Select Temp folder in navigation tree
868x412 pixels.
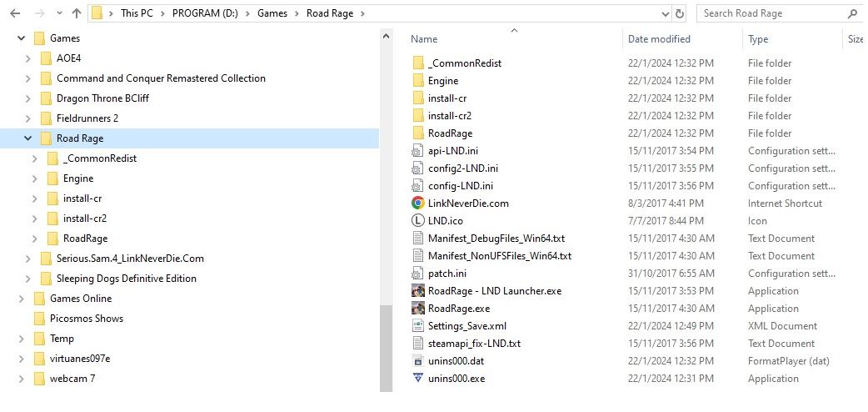click(x=62, y=339)
